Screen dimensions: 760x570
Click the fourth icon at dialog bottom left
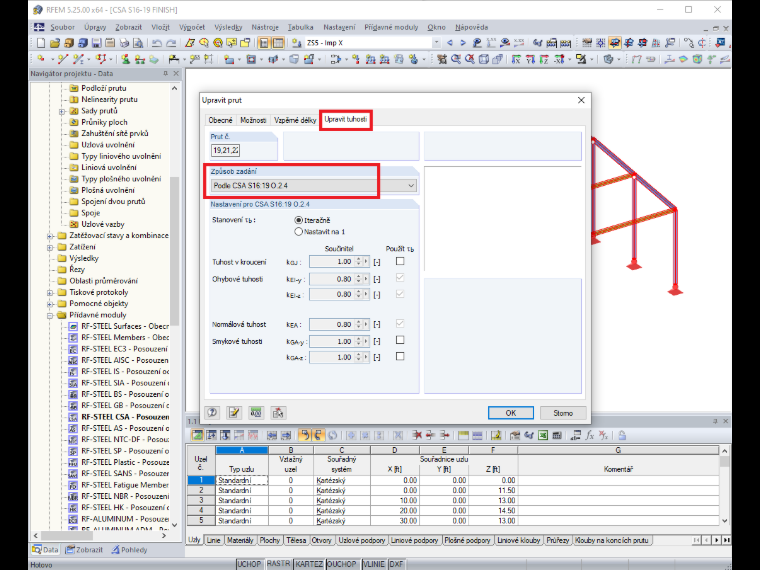(278, 413)
